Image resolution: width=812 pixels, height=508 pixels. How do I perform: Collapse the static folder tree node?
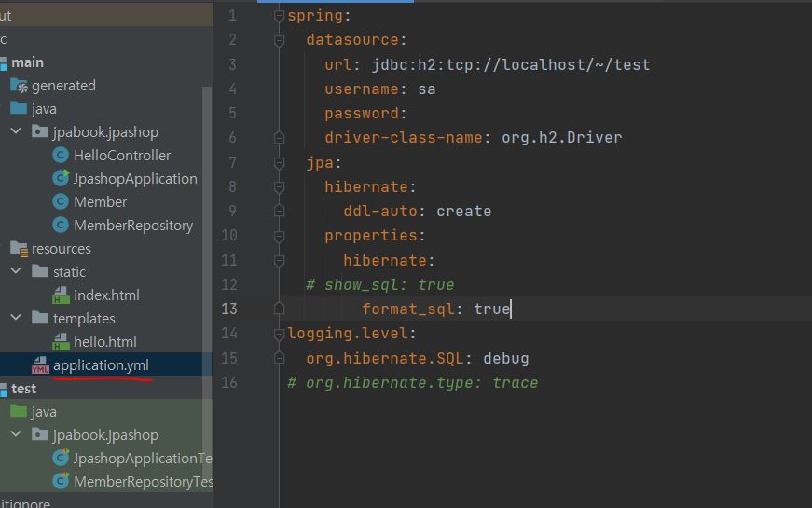coord(16,272)
